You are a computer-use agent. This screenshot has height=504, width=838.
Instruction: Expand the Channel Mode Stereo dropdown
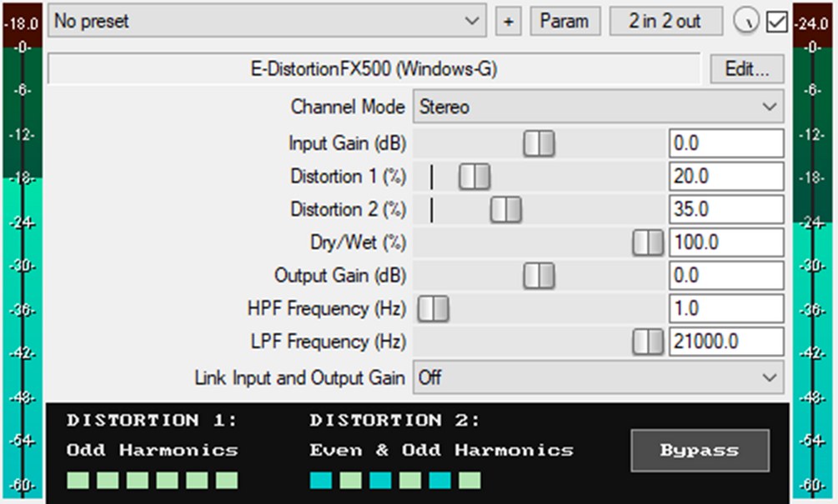point(598,107)
